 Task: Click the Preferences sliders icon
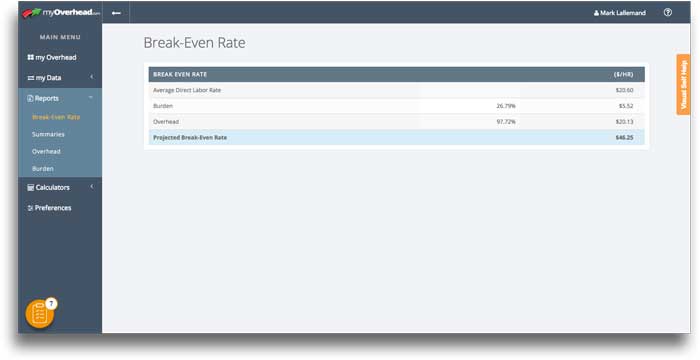tap(30, 208)
